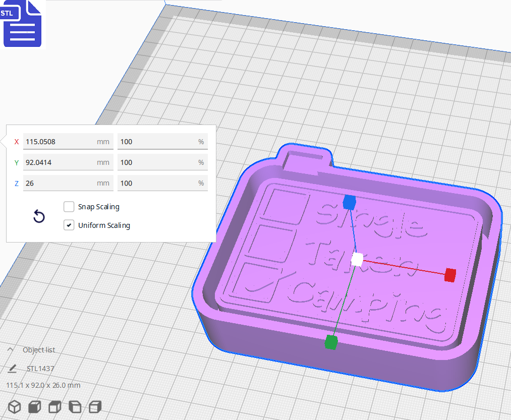Click the X scale value field
511x420 pixels.
68,142
